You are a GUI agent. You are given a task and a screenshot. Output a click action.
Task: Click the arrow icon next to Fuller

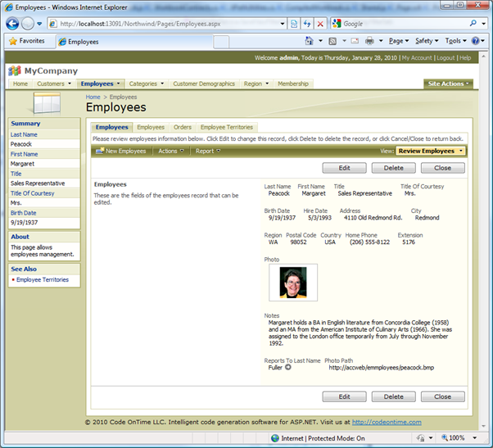(288, 367)
